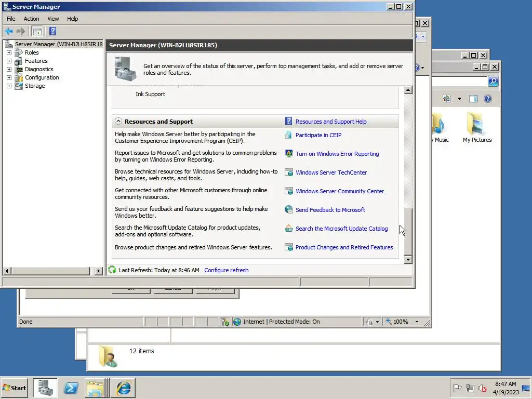Open the Help toolbar icon in Server Manager

click(52, 32)
